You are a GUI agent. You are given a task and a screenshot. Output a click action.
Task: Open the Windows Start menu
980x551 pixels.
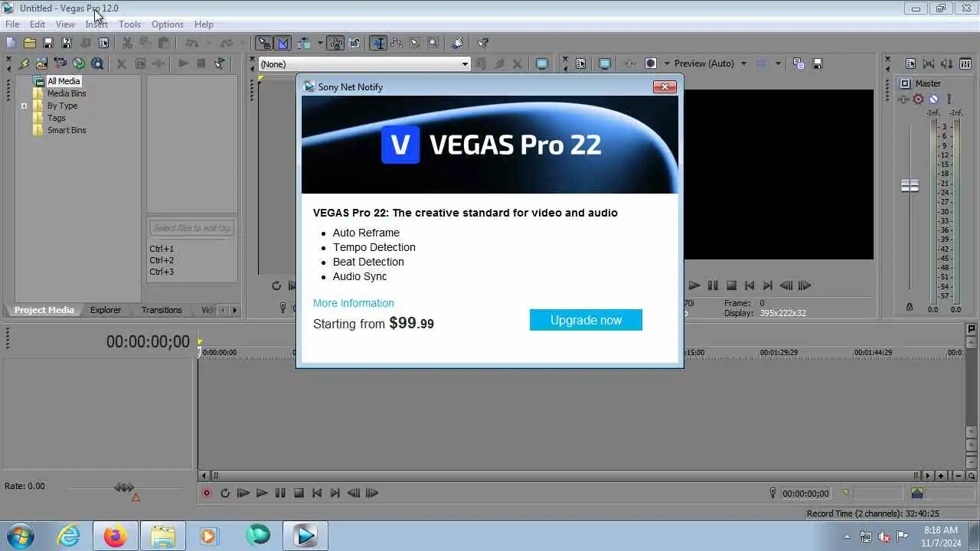[x=19, y=535]
